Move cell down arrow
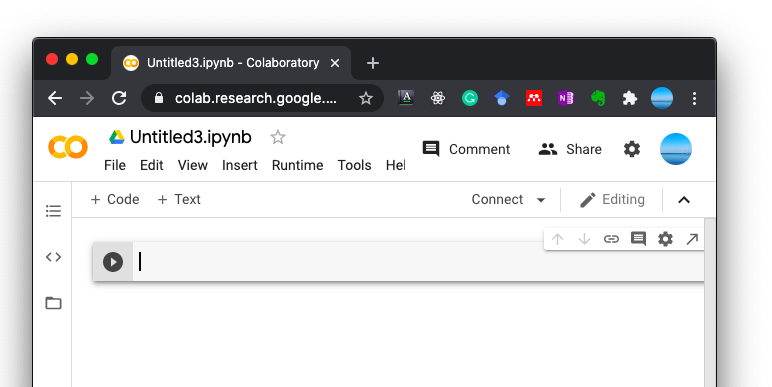Screen dimensions: 772x387 click(x=584, y=239)
